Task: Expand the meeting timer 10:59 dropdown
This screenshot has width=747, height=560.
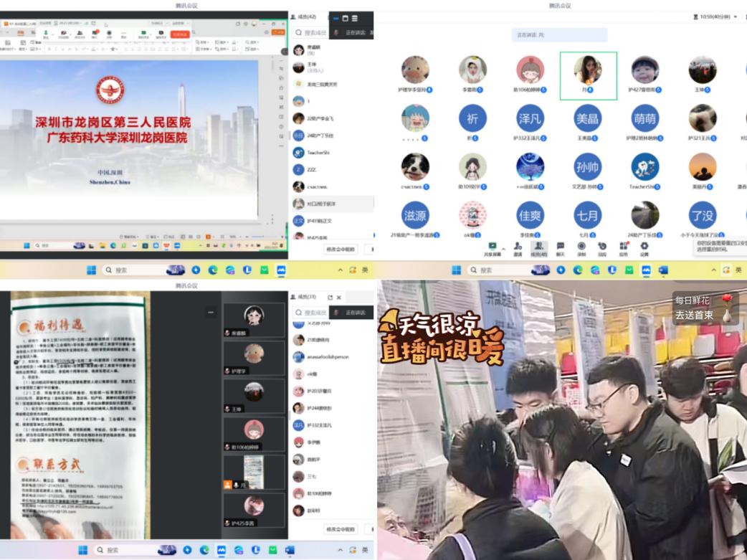Action: pos(735,17)
